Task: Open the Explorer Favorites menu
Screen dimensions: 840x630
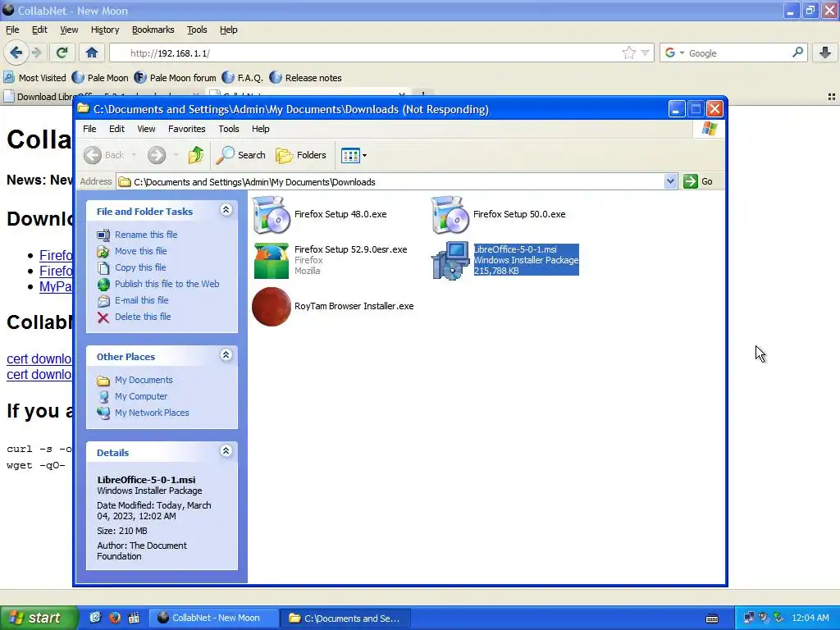Action: 186,129
